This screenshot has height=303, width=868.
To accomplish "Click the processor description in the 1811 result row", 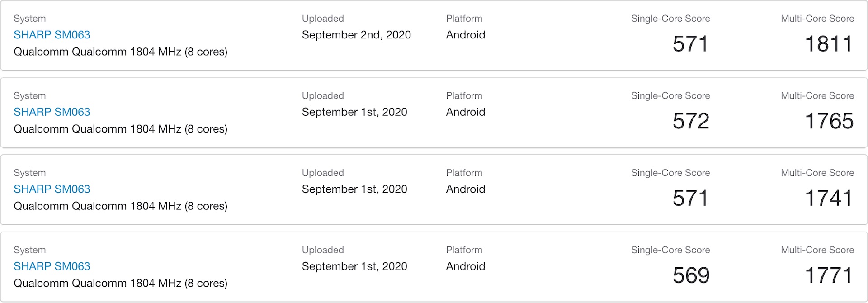I will 120,52.
